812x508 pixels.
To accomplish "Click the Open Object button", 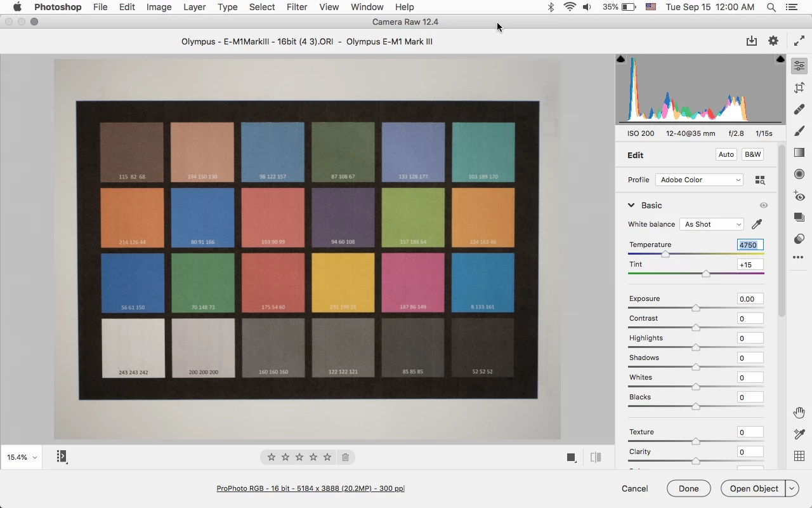I will click(754, 488).
